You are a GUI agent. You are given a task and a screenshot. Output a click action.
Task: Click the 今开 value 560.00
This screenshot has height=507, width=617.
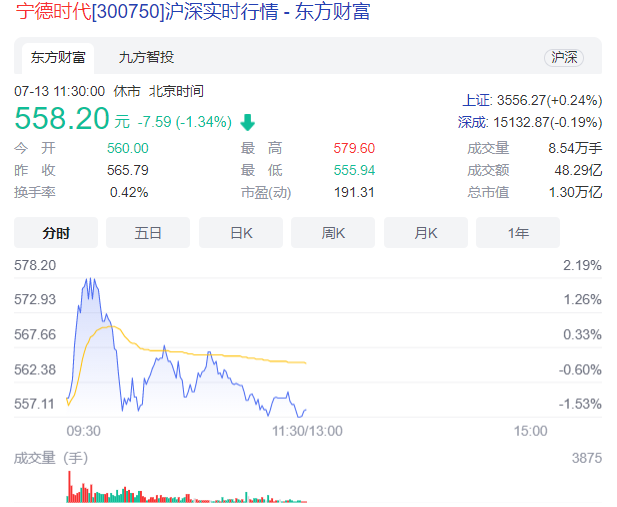click(128, 148)
